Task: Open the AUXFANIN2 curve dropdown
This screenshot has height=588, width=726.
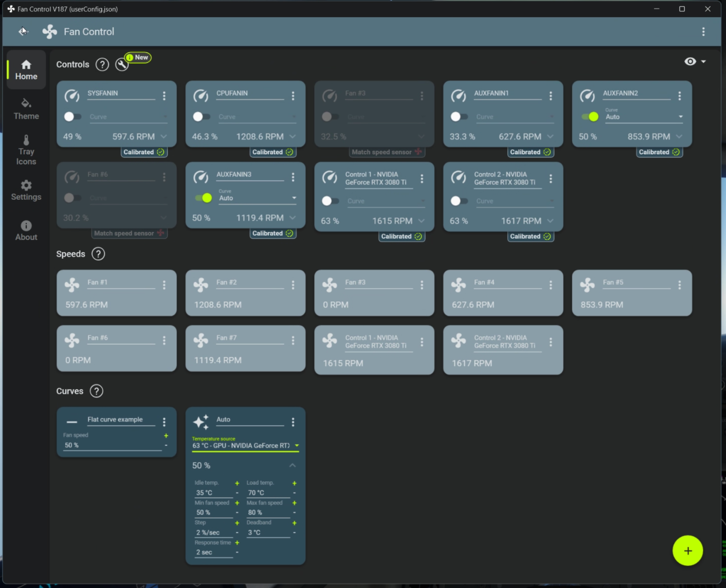Action: tap(644, 117)
